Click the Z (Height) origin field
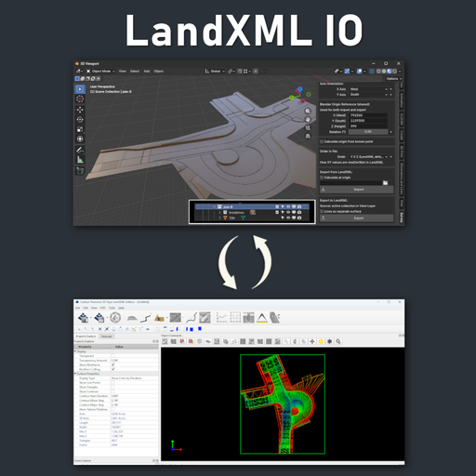 [368, 126]
